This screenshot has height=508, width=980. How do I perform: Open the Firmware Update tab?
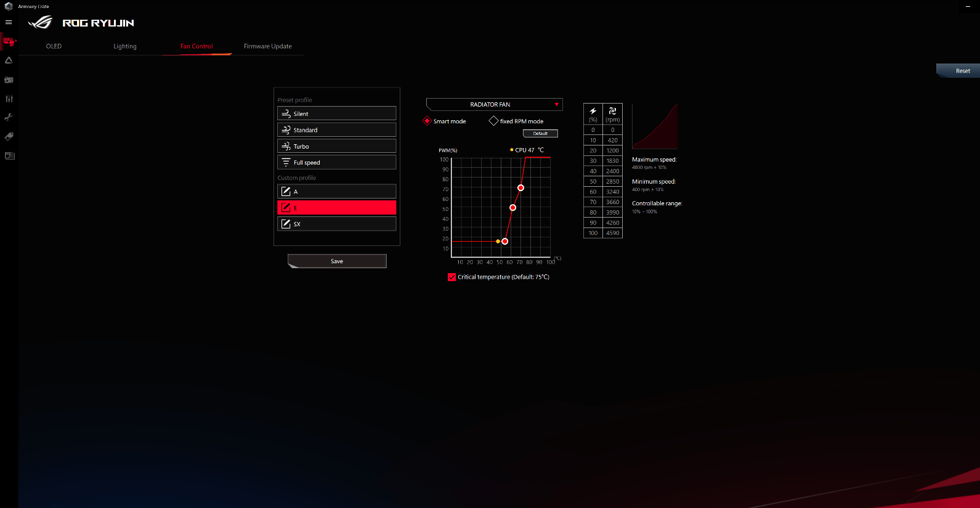268,46
